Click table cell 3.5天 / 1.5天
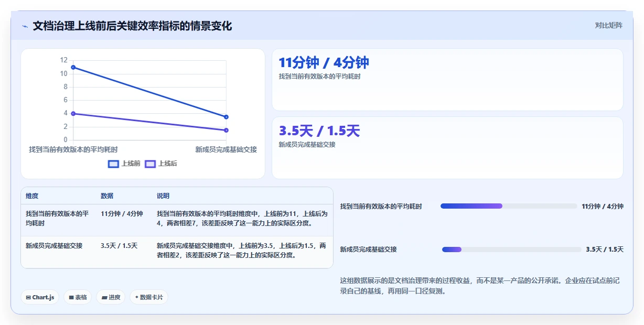644x325 pixels. [119, 246]
